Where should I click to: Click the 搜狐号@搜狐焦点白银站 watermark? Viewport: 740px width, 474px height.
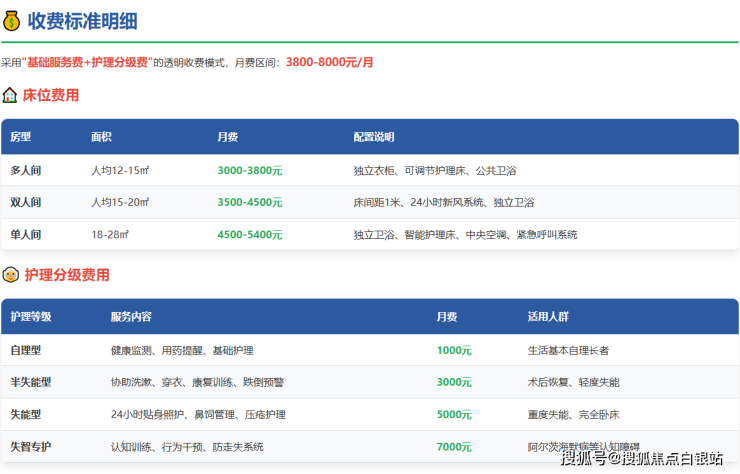pos(641,459)
